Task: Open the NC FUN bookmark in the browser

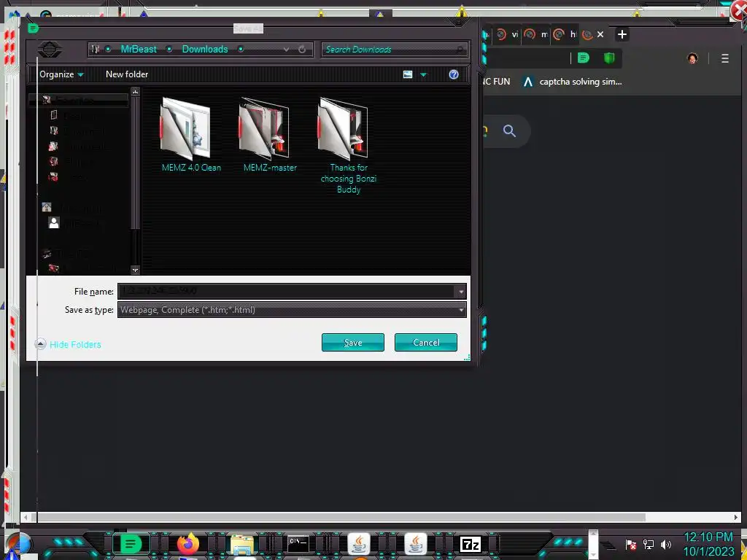Action: pos(496,82)
